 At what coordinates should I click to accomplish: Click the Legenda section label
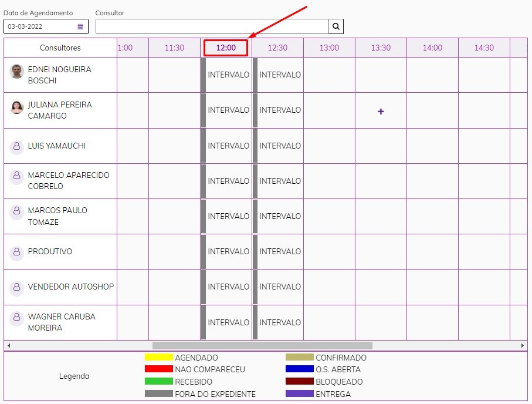pos(74,376)
